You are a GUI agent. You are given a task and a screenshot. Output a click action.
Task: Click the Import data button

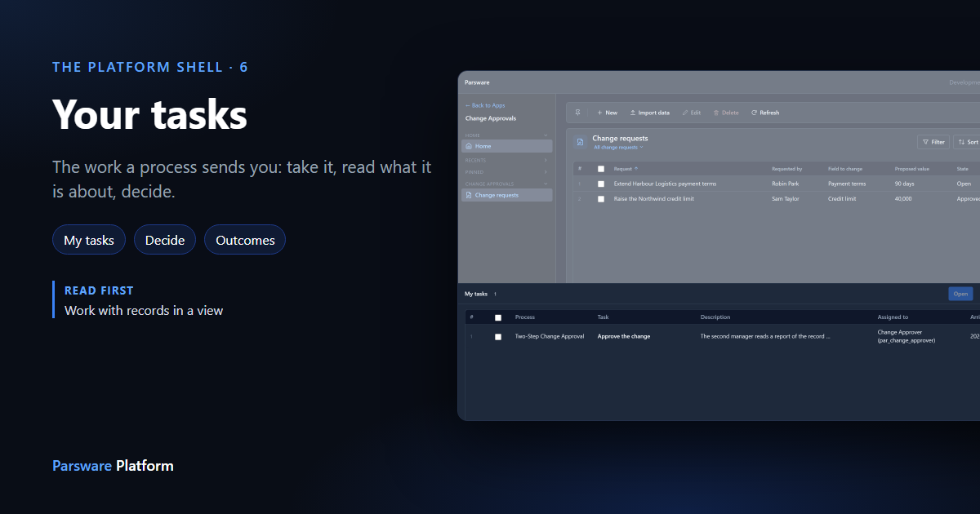649,113
